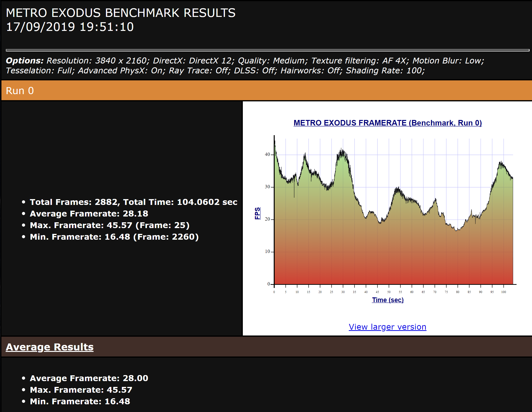
Task: Click the Time (sec) axis label
Action: click(x=388, y=300)
